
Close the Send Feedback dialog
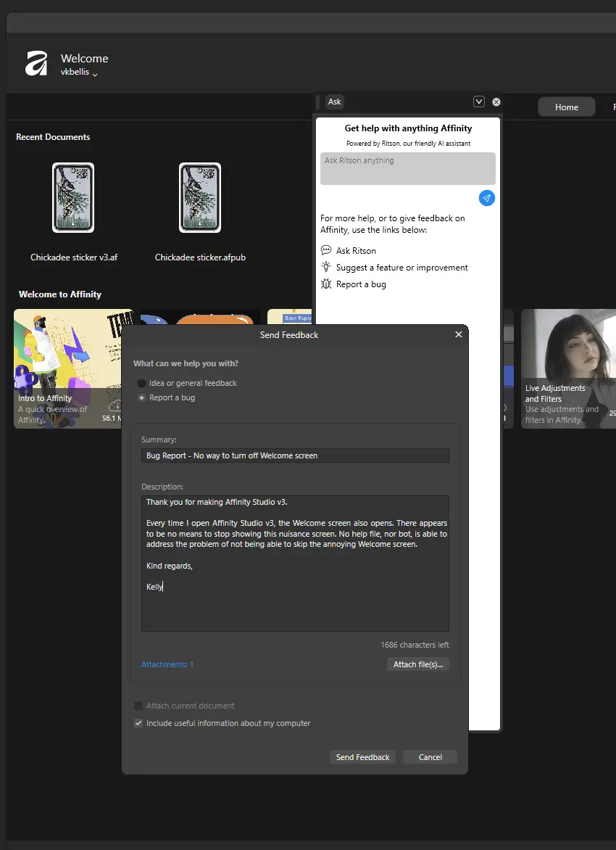(x=458, y=334)
